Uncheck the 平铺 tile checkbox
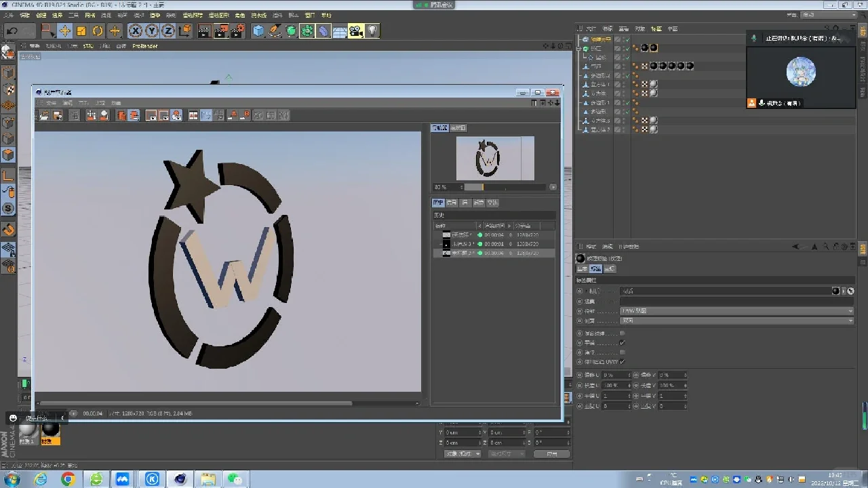The image size is (868, 488). tap(622, 343)
